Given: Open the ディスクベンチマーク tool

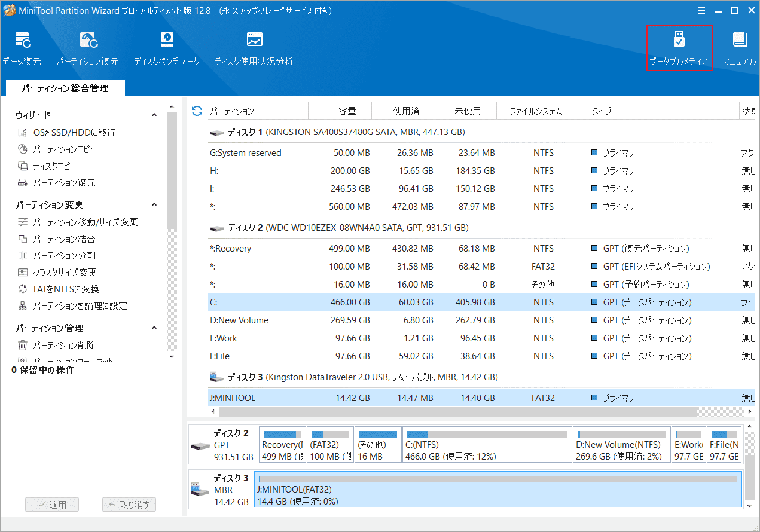Looking at the screenshot, I should [167, 48].
